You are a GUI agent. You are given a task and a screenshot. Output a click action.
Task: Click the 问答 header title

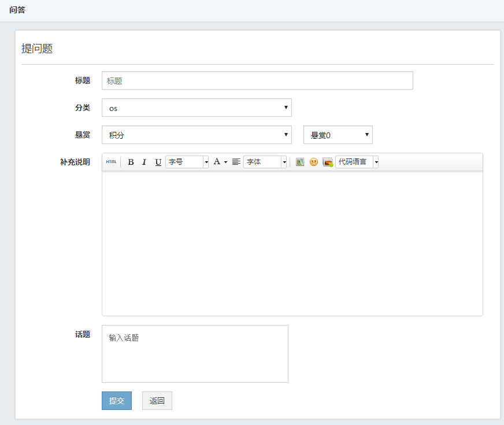pyautogui.click(x=17, y=10)
